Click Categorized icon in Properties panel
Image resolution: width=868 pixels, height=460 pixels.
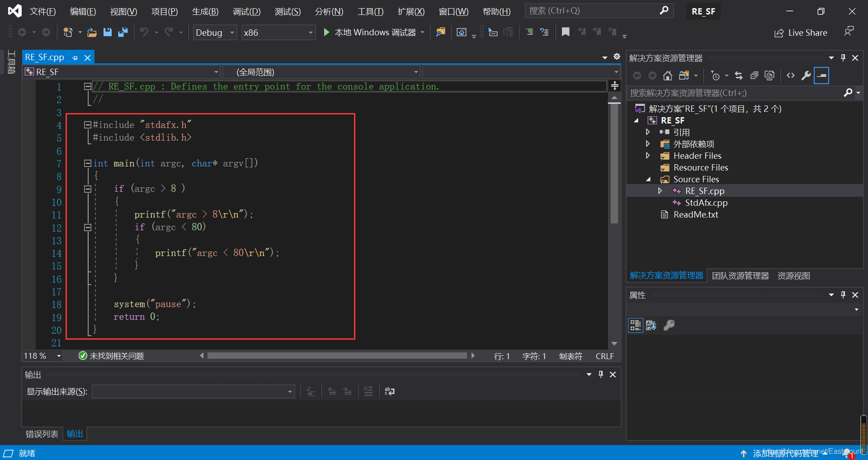[x=635, y=325]
